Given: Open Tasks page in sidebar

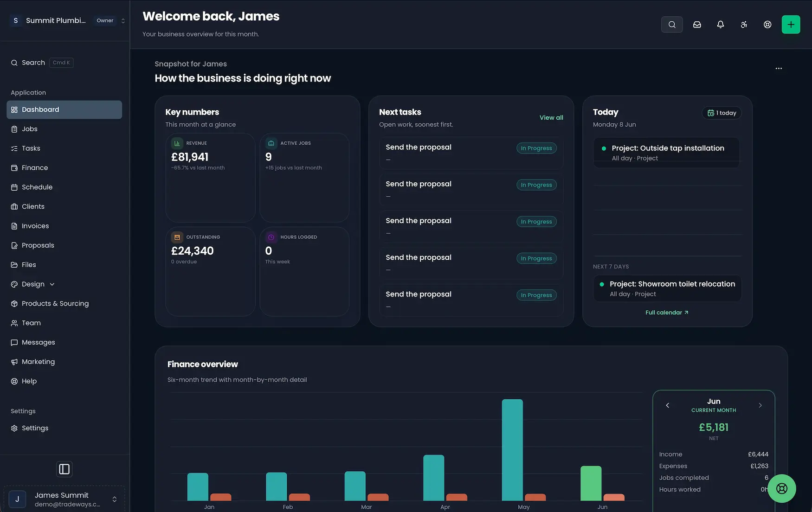Looking at the screenshot, I should point(64,148).
